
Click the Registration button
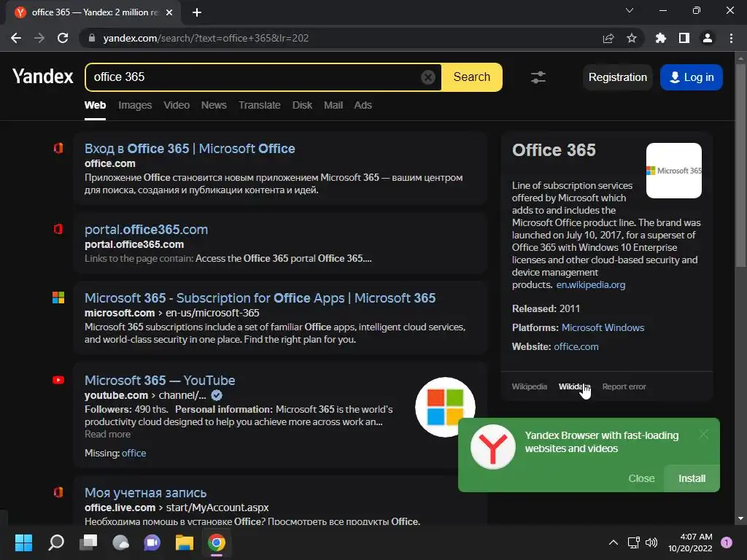617,77
